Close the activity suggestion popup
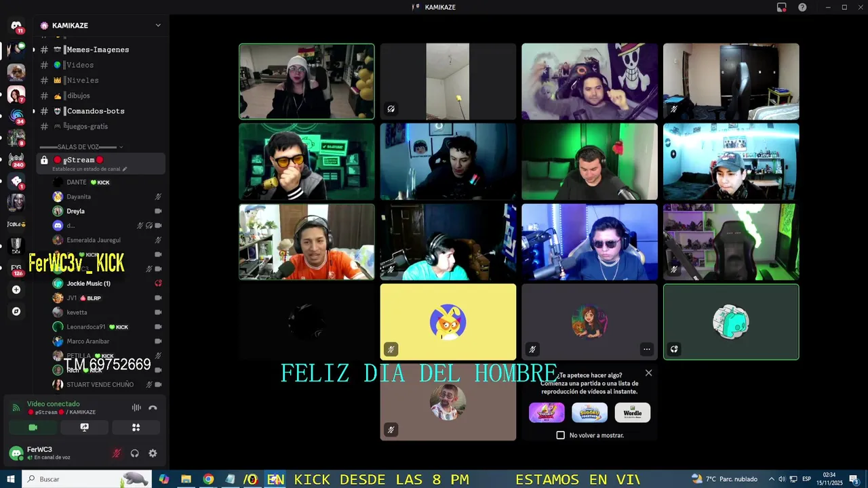 pyautogui.click(x=649, y=373)
